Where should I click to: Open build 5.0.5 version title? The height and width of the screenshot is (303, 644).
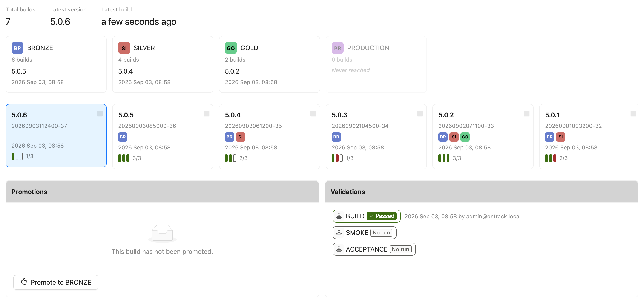pyautogui.click(x=126, y=115)
